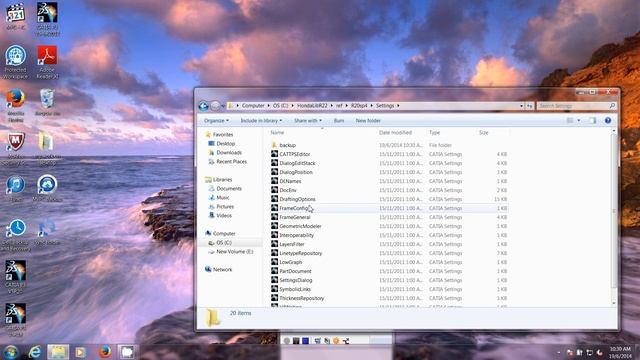Select OS (C:) in the navigation pane
Viewport: 640px width, 360px height.
(224, 242)
